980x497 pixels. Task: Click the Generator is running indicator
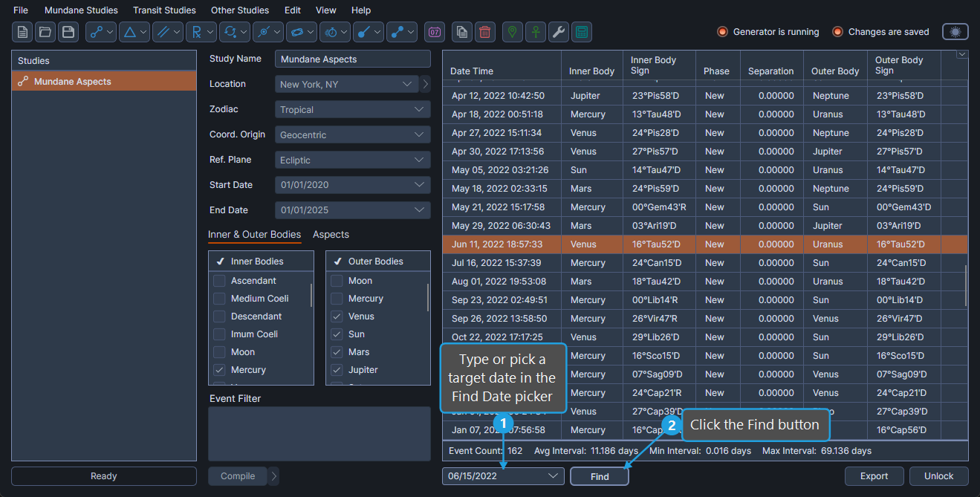768,32
